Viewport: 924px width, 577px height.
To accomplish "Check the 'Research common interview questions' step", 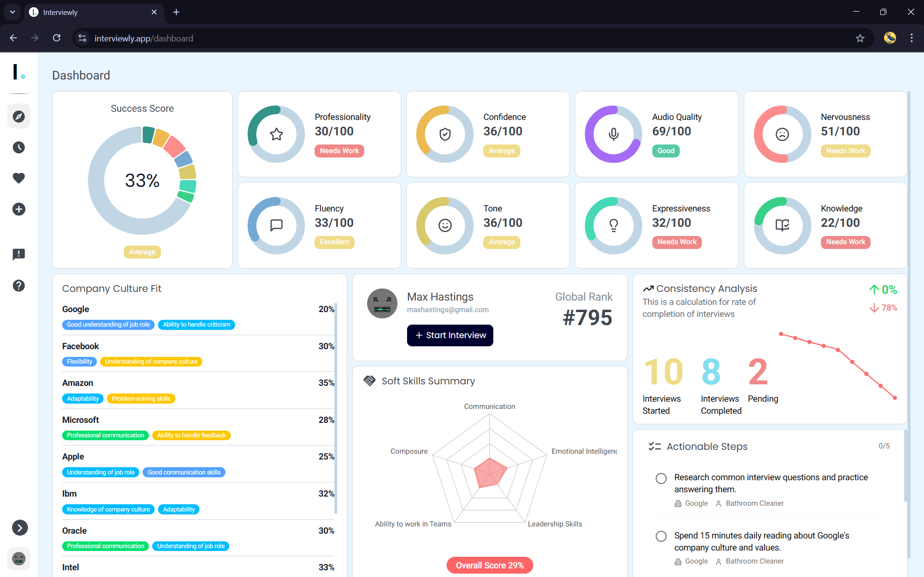I will click(x=661, y=478).
